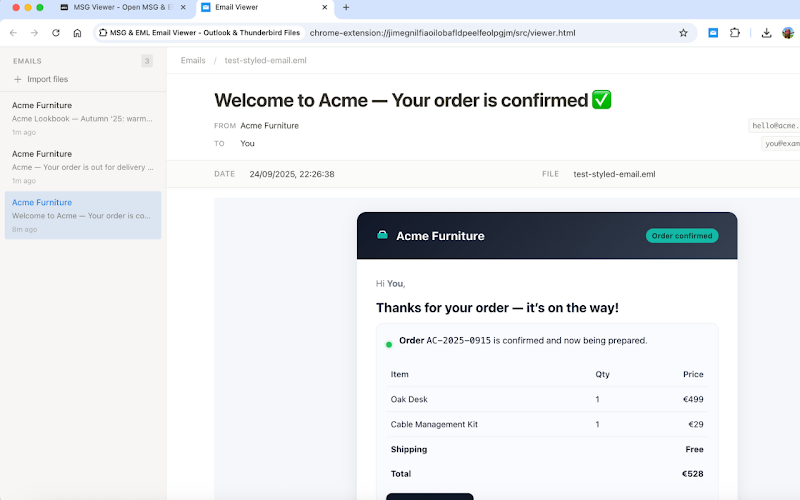Screen dimensions: 800x500
Task: Click the Emails breadcrumb link
Action: [x=193, y=60]
